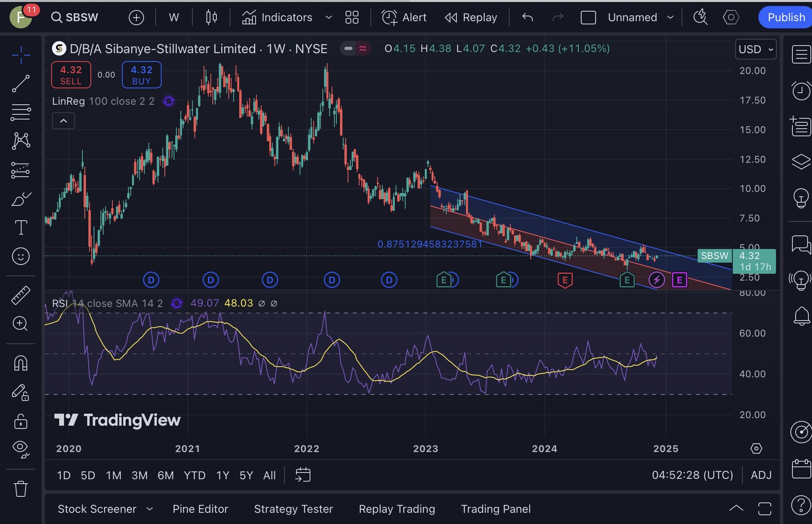Image resolution: width=812 pixels, height=524 pixels.
Task: Open the chart layout setup square icon
Action: [x=588, y=17]
